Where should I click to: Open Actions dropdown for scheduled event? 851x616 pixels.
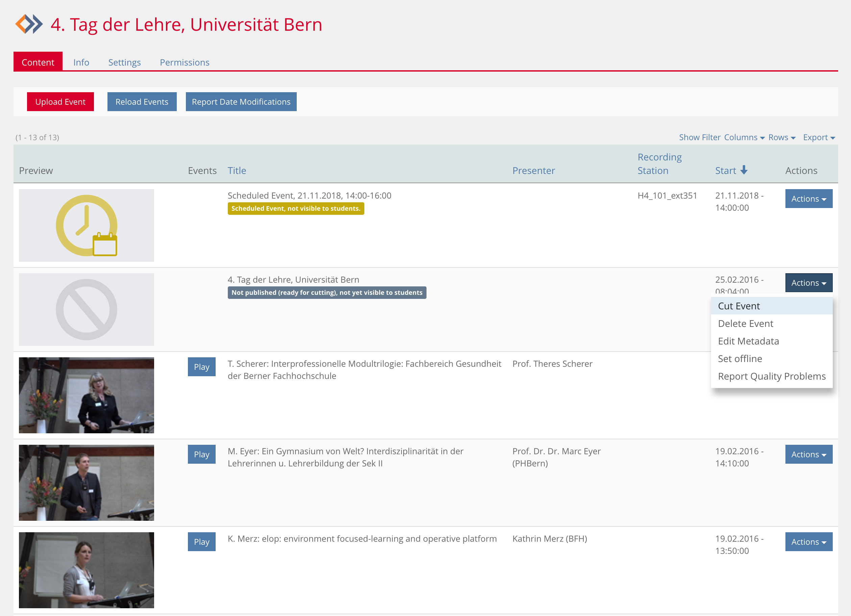click(x=809, y=199)
